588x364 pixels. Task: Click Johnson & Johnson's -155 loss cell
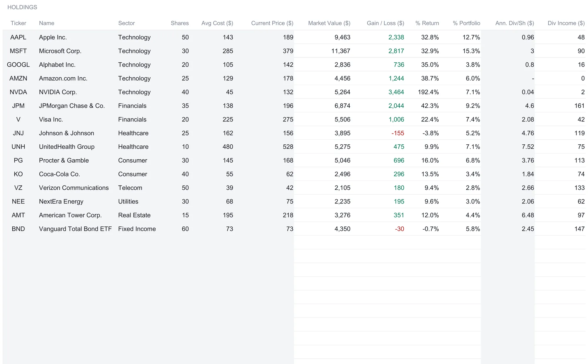point(397,133)
